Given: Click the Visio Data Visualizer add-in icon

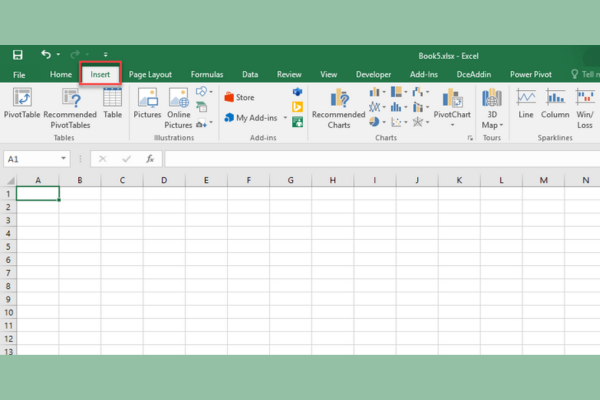Looking at the screenshot, I should 297,92.
